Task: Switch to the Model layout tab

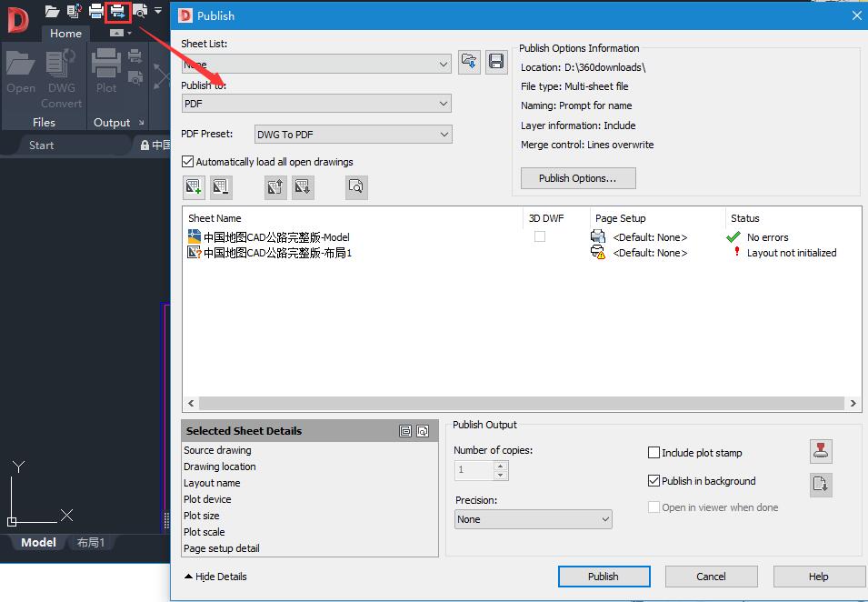Action: tap(38, 542)
